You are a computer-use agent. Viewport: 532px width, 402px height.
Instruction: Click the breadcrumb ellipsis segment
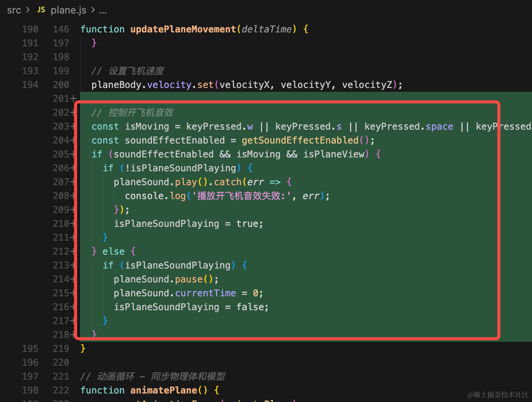point(103,11)
